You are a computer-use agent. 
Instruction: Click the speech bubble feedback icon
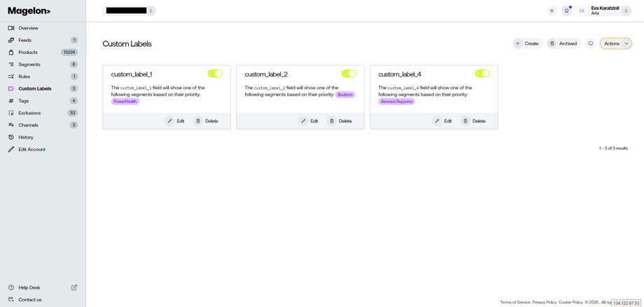coord(591,43)
